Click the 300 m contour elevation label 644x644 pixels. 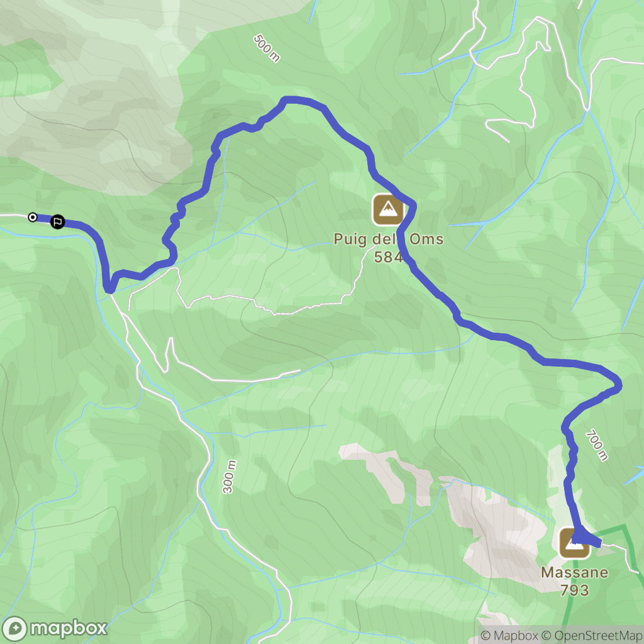click(x=230, y=477)
